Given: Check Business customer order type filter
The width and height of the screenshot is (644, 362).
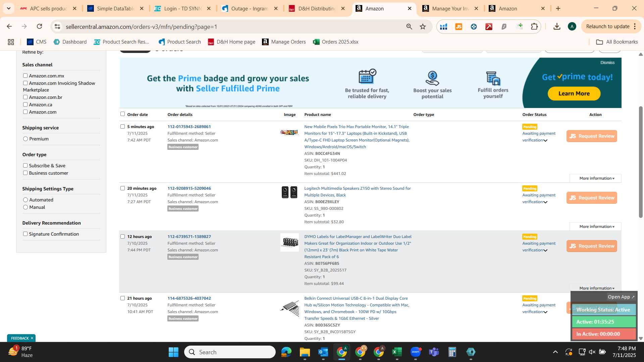Looking at the screenshot, I should (25, 173).
